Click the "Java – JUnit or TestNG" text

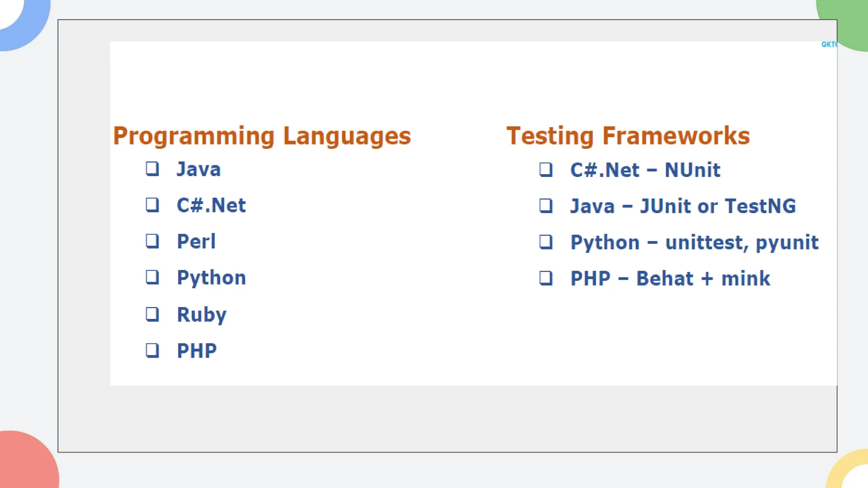[x=683, y=206]
